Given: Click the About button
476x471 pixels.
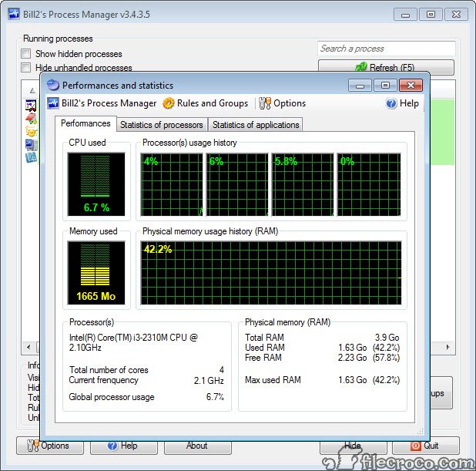Looking at the screenshot, I should point(198,446).
